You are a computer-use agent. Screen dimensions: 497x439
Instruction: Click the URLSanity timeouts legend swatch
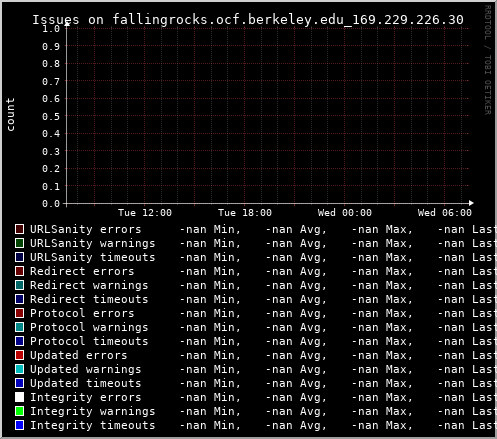pos(19,257)
